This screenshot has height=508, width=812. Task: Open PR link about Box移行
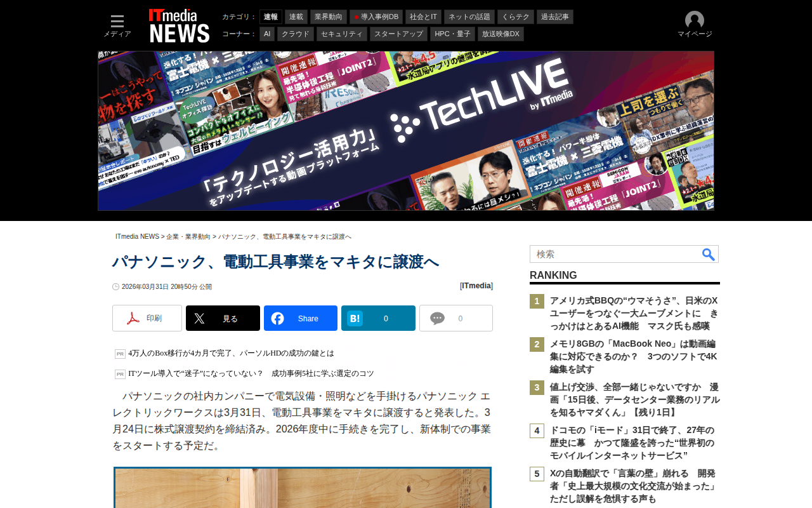pyautogui.click(x=231, y=353)
